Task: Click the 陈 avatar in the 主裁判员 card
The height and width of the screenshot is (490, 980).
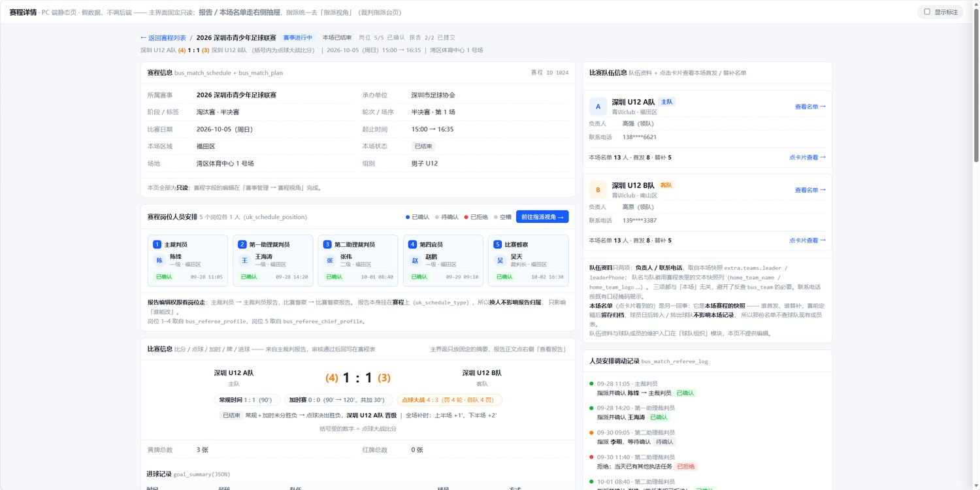Action: coord(159,260)
